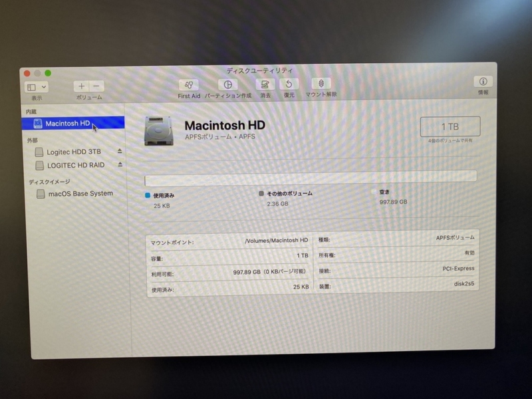Click the 'ディスクユーティリティ' window title
The width and height of the screenshot is (532, 399).
click(259, 71)
